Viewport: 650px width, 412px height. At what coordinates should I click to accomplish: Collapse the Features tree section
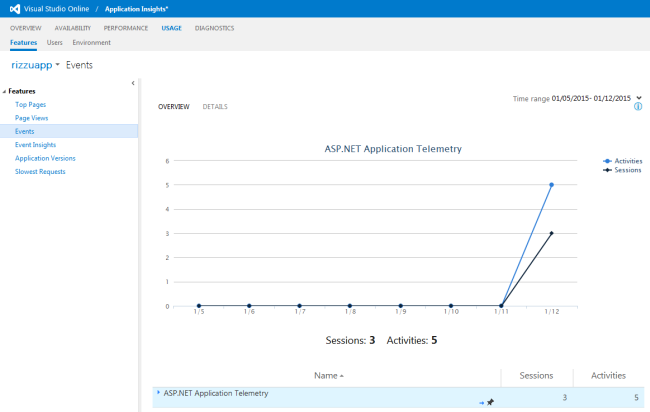[x=5, y=91]
